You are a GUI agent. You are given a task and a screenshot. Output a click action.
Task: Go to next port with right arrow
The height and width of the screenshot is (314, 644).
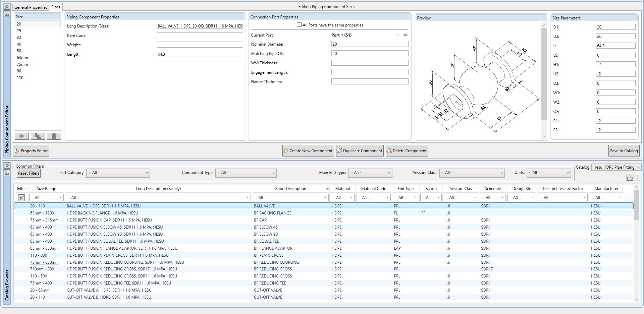click(x=406, y=35)
